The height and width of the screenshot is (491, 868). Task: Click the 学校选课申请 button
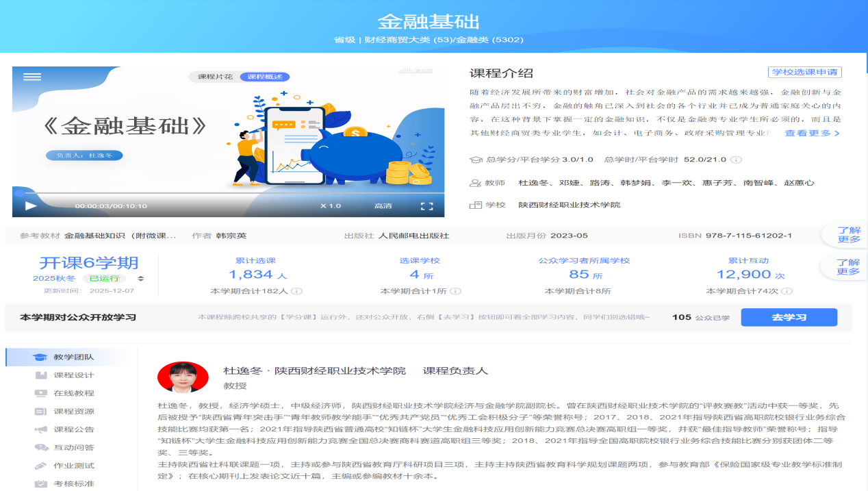[x=804, y=72]
